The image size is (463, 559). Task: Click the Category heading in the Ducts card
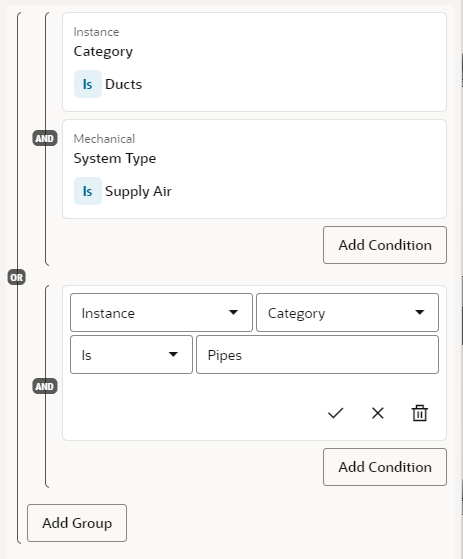pos(103,52)
